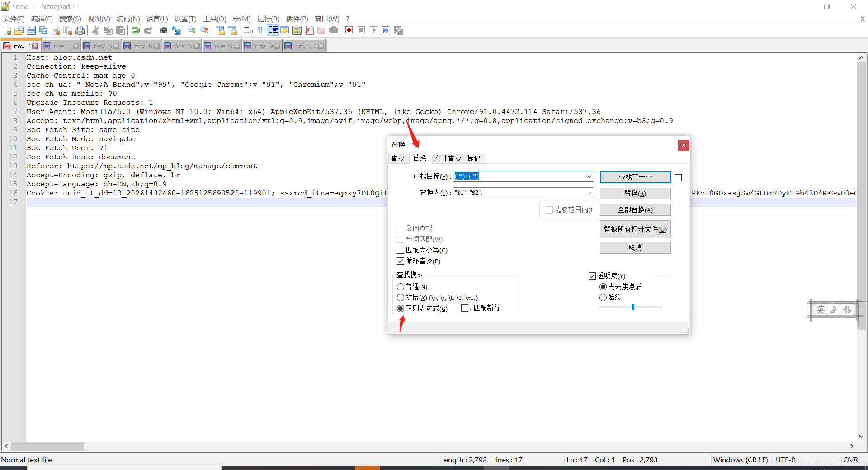Create a new file with toolbar icon
Viewport: 868px width, 470px height.
pos(7,30)
